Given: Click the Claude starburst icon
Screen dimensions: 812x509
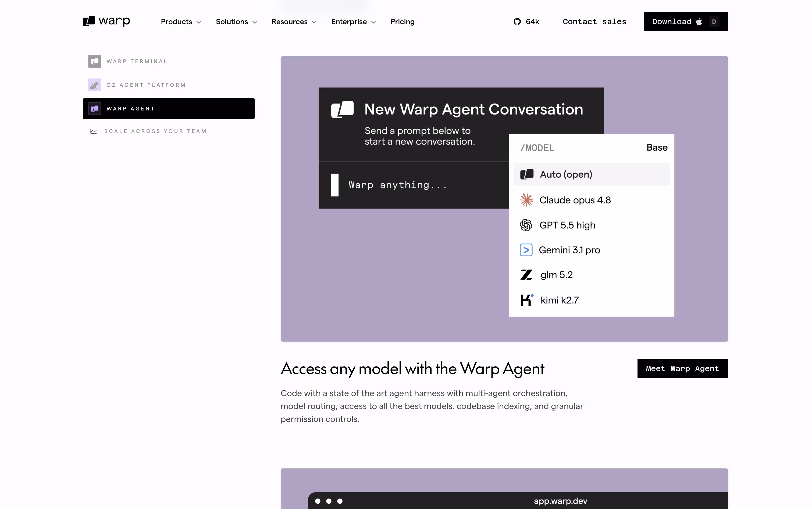Looking at the screenshot, I should click(x=526, y=200).
